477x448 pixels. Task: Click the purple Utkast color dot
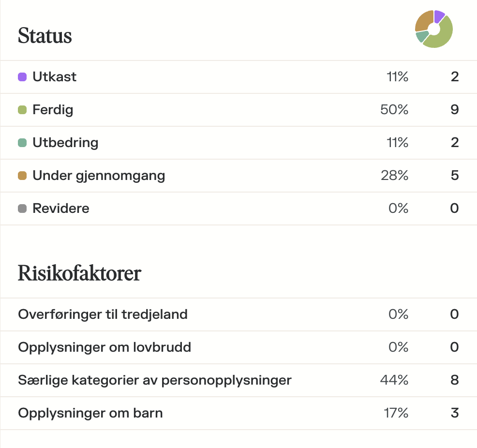(22, 77)
